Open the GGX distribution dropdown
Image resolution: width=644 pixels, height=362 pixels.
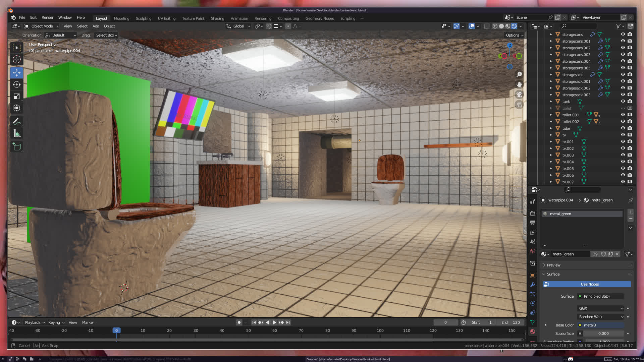point(601,308)
